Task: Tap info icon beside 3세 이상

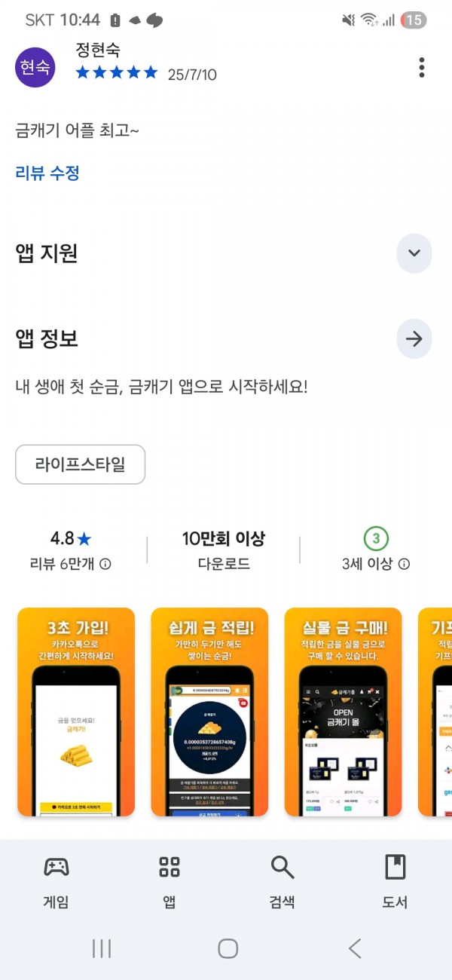Action: click(x=405, y=564)
